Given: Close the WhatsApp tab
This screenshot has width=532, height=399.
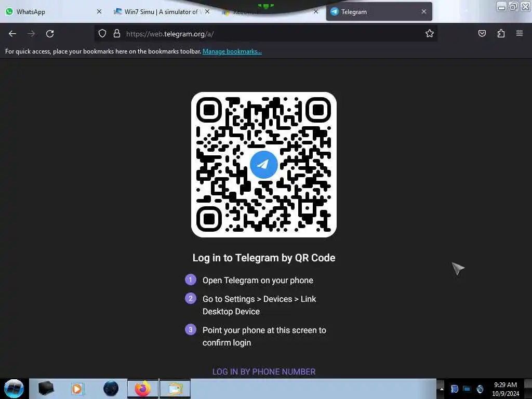Looking at the screenshot, I should pos(99,11).
